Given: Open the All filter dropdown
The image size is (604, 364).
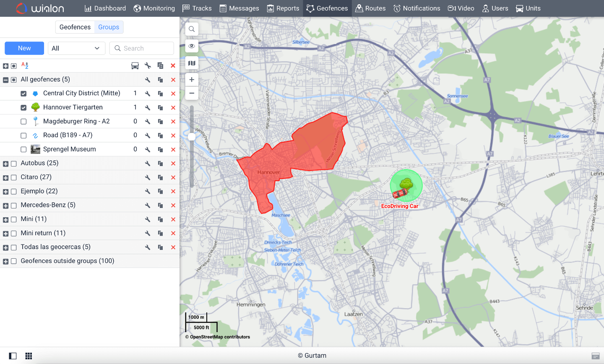Looking at the screenshot, I should (76, 48).
